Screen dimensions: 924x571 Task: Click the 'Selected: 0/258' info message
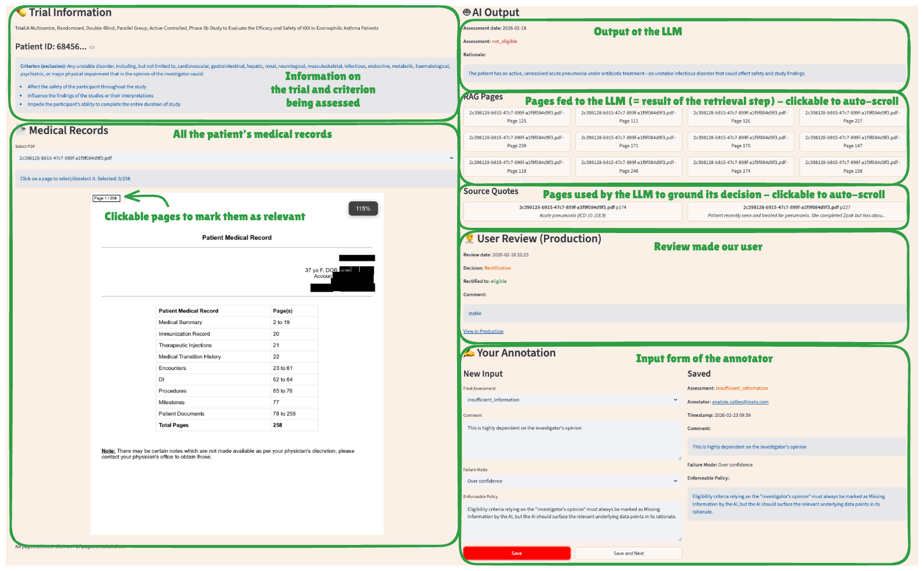click(x=236, y=179)
